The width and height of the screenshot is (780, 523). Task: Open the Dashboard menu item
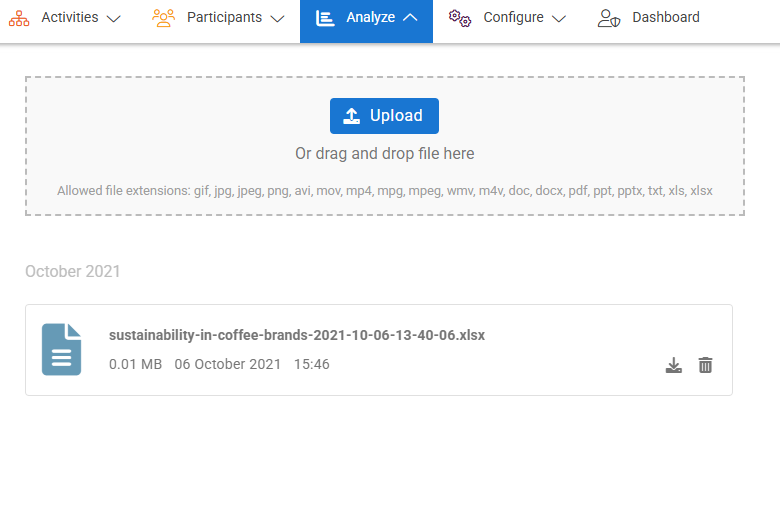665,18
